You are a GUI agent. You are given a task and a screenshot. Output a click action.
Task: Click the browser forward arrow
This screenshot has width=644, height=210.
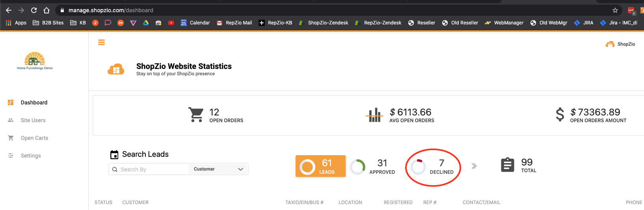click(x=21, y=10)
